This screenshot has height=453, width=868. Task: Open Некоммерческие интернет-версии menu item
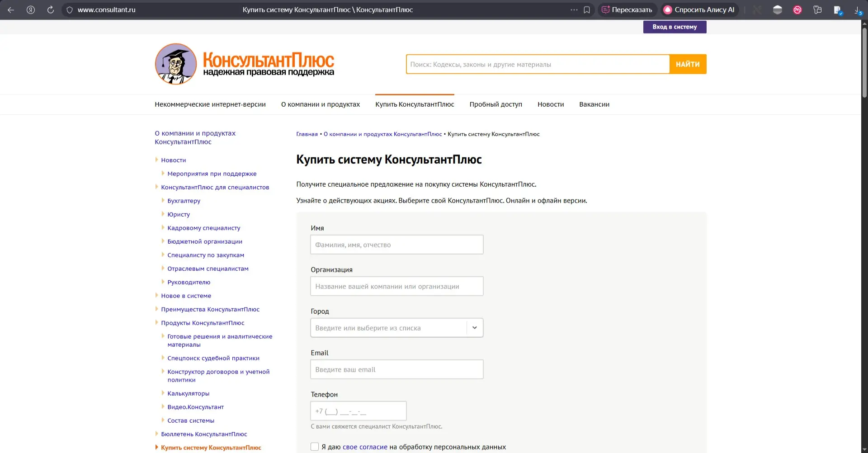coord(210,104)
